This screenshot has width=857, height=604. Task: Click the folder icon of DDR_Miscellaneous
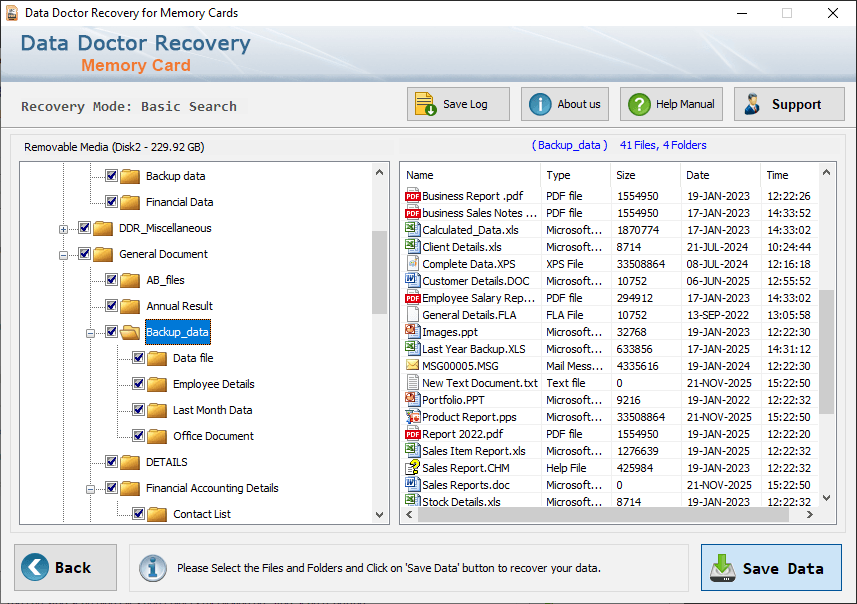click(x=103, y=228)
